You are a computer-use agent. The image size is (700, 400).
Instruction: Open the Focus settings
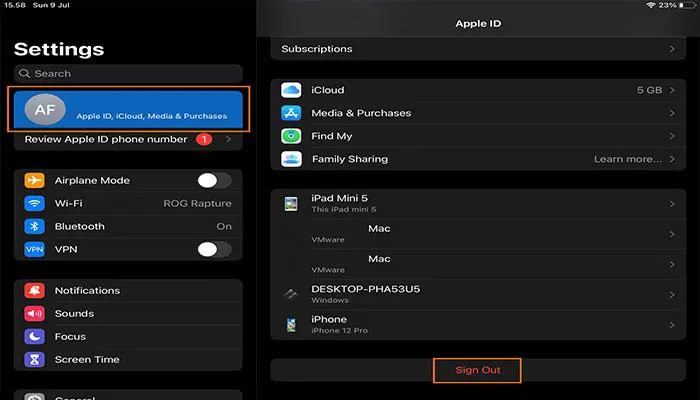pos(128,336)
